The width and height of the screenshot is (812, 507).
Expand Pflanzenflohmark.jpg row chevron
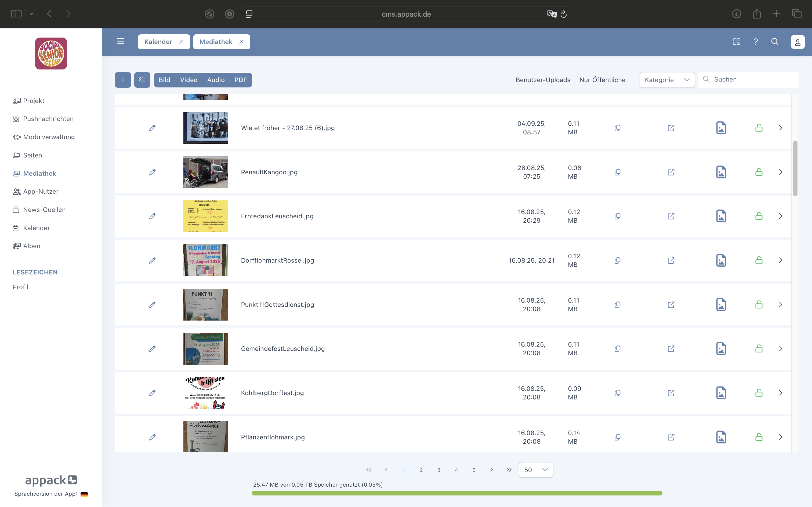tap(781, 437)
